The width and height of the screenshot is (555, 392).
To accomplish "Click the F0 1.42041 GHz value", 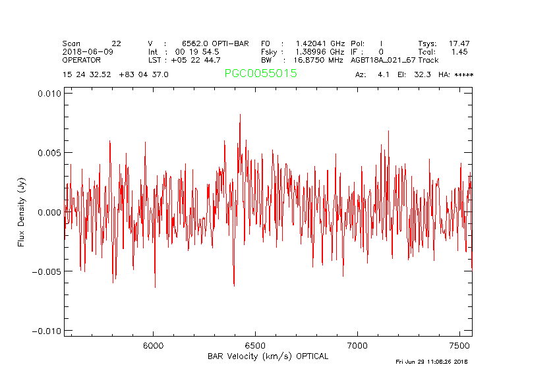I will click(x=302, y=43).
